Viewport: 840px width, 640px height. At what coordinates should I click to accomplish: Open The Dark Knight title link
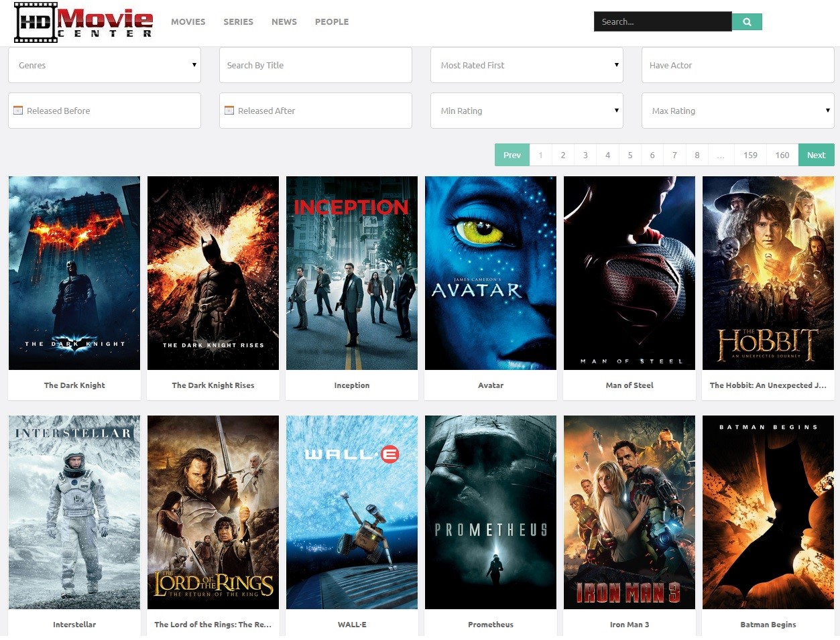(74, 385)
